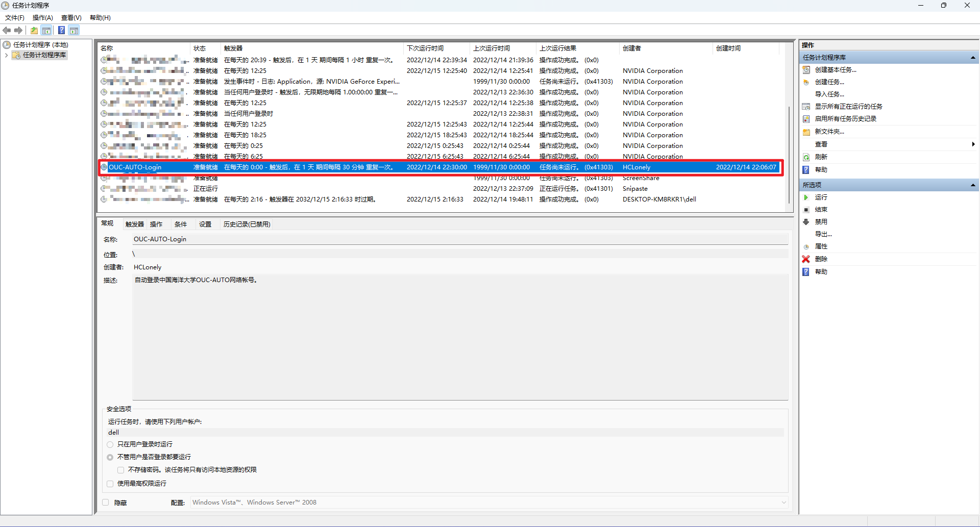Switch to the 条件 tab
Image resolution: width=980 pixels, height=527 pixels.
pyautogui.click(x=181, y=224)
